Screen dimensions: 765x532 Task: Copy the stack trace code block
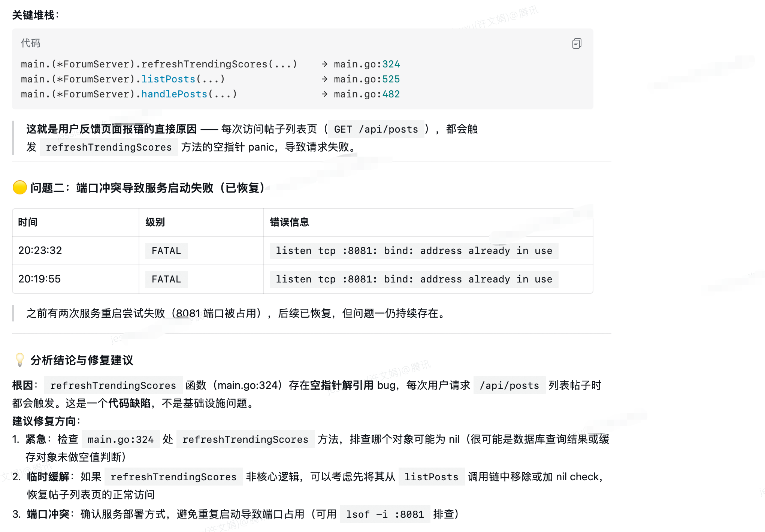coord(577,44)
